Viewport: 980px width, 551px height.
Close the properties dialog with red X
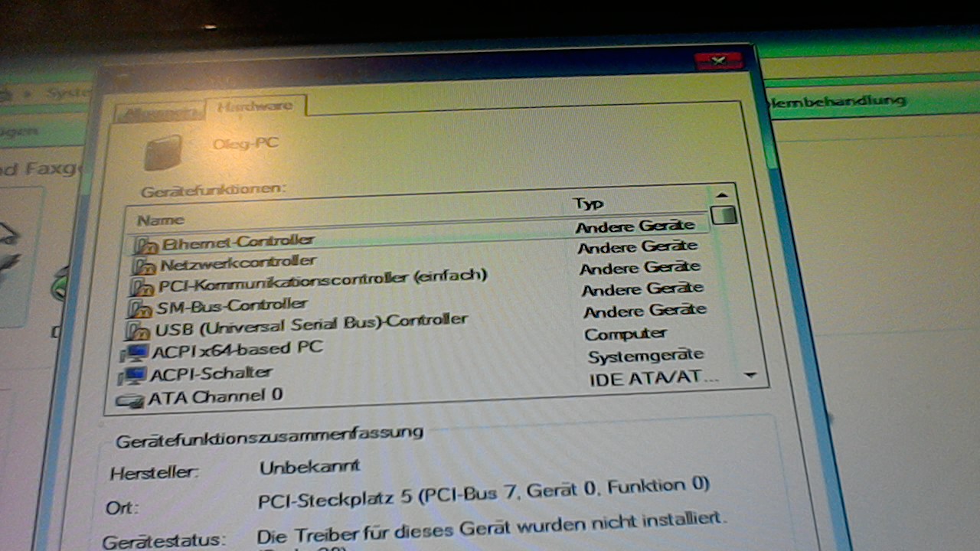pyautogui.click(x=718, y=60)
